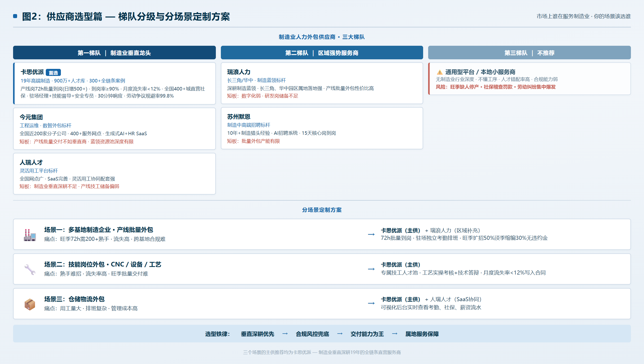Click the line 可视化后台实时查看考勤、社保、薪资流水
The width and height of the screenshot is (644, 364).
tap(431, 307)
